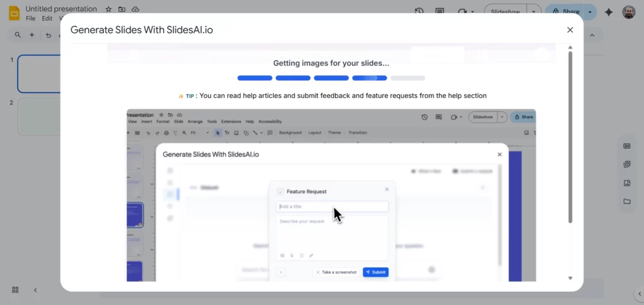Close the SlidesAI.io generate dialog

pyautogui.click(x=570, y=30)
